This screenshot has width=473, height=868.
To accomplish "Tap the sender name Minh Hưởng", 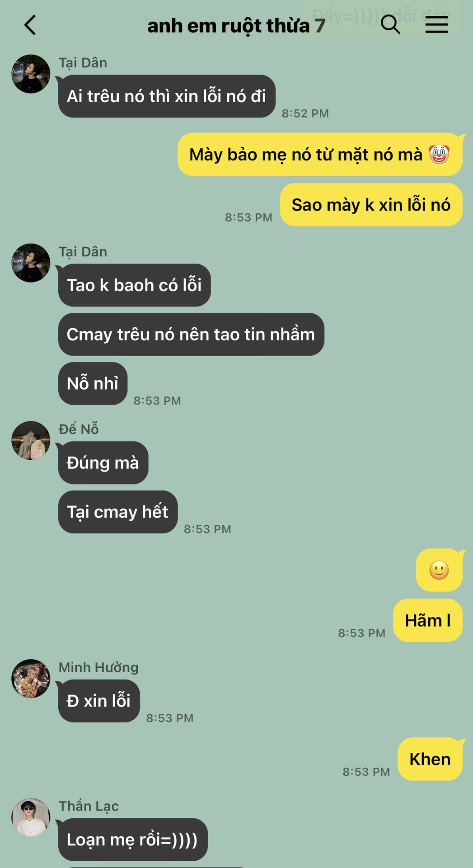I will 98,667.
